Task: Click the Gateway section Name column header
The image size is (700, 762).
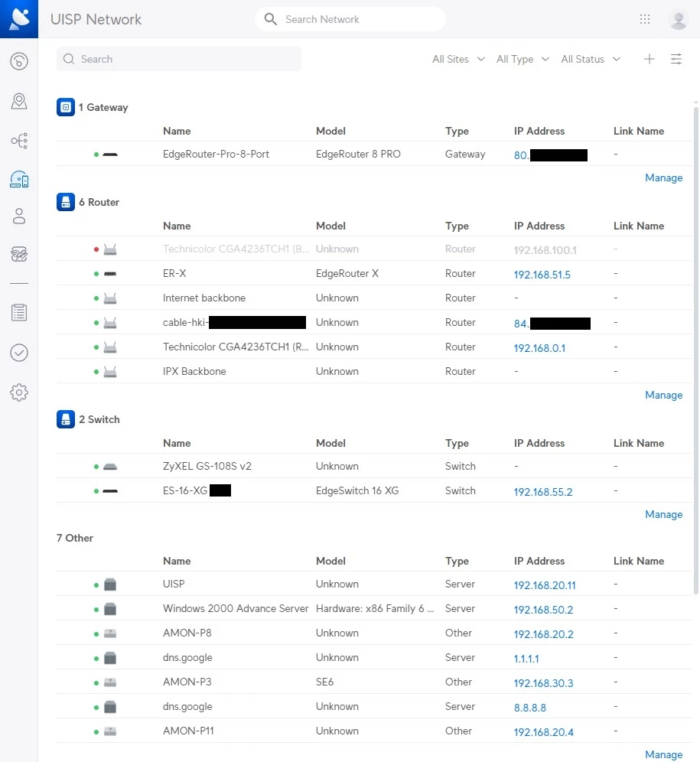Action: tap(177, 132)
